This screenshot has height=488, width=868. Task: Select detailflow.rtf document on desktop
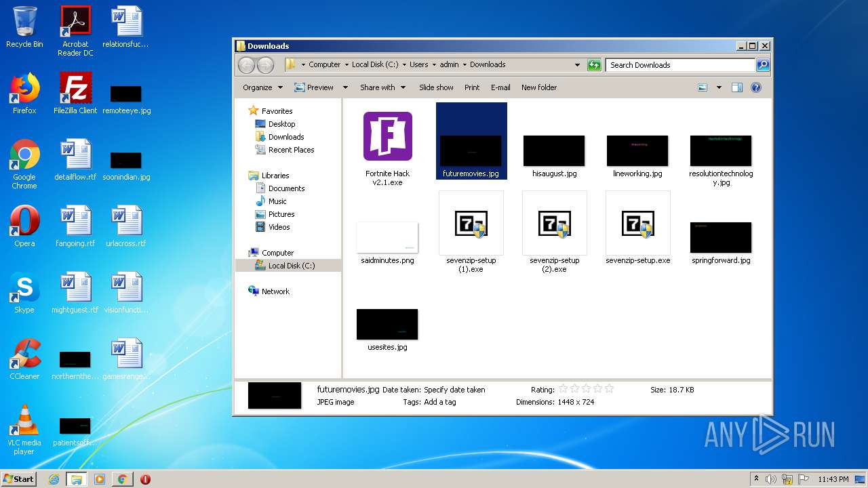click(x=75, y=160)
